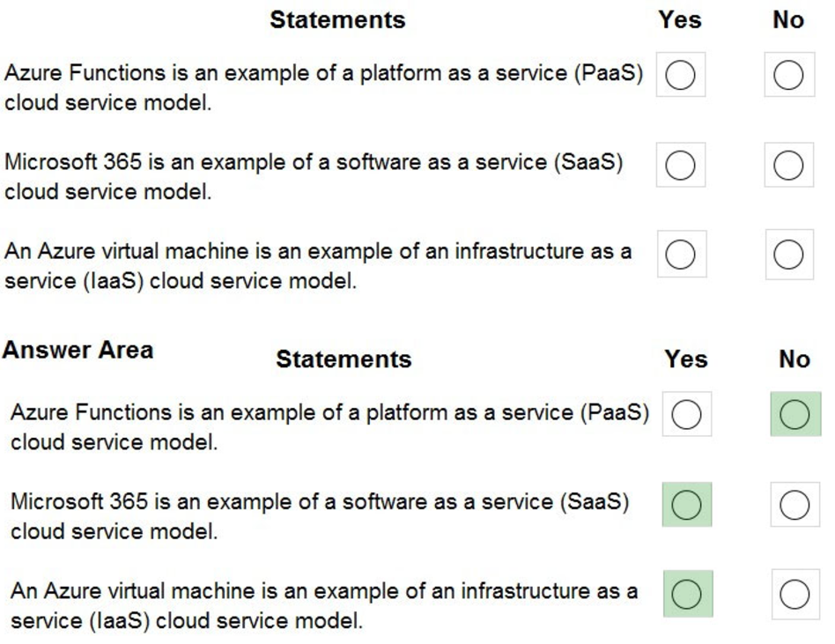Screen dimensions: 835x644
Task: Click green-highlighted Yes for Microsoft 365 in Answer Area
Action: 687,505
